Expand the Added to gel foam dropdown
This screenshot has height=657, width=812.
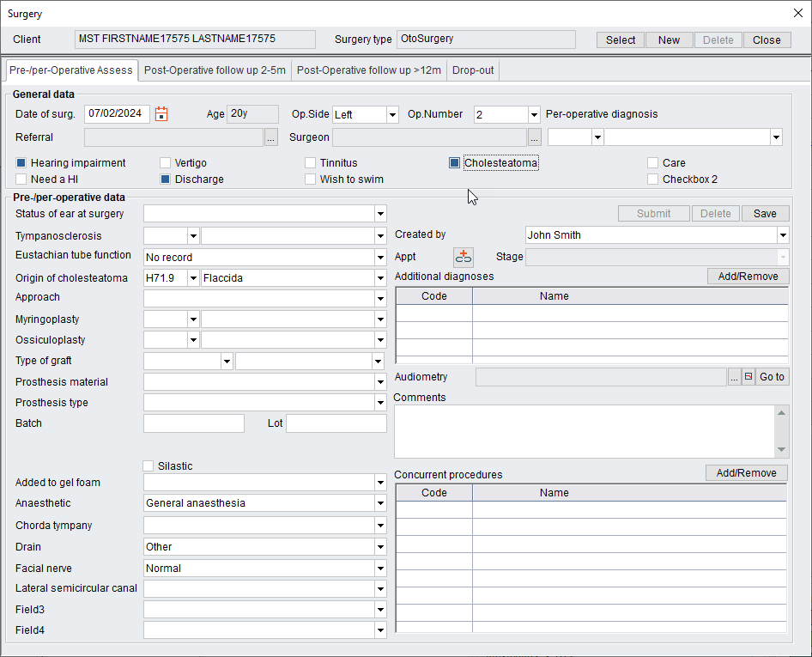pyautogui.click(x=380, y=483)
